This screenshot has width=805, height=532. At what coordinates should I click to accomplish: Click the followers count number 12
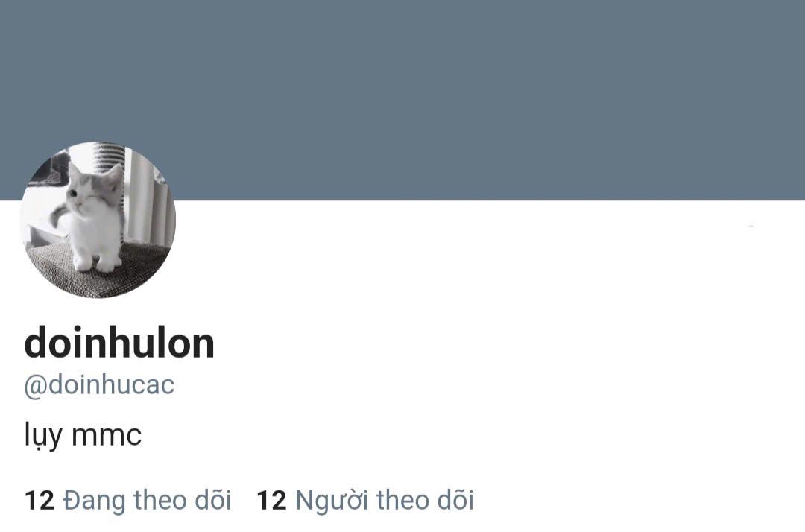271,500
